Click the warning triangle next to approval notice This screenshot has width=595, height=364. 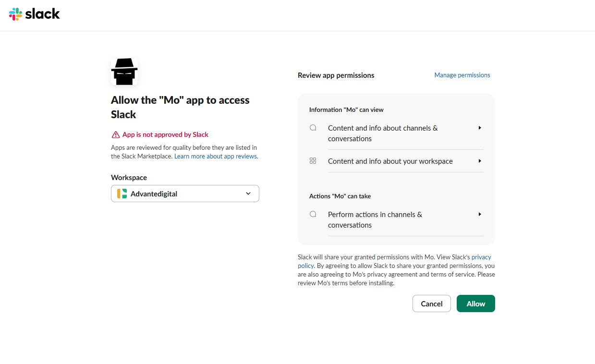point(115,134)
